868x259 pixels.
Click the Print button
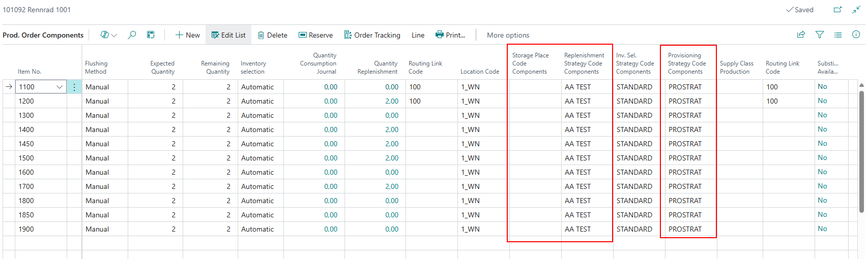(450, 35)
